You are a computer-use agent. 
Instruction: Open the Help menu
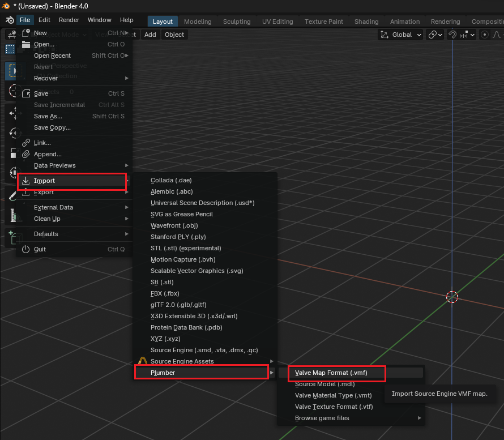127,20
